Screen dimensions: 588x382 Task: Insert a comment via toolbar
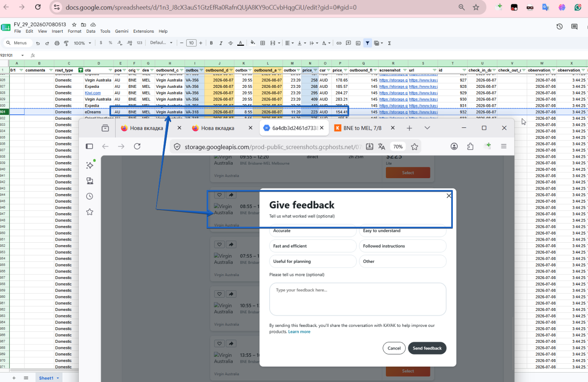348,43
